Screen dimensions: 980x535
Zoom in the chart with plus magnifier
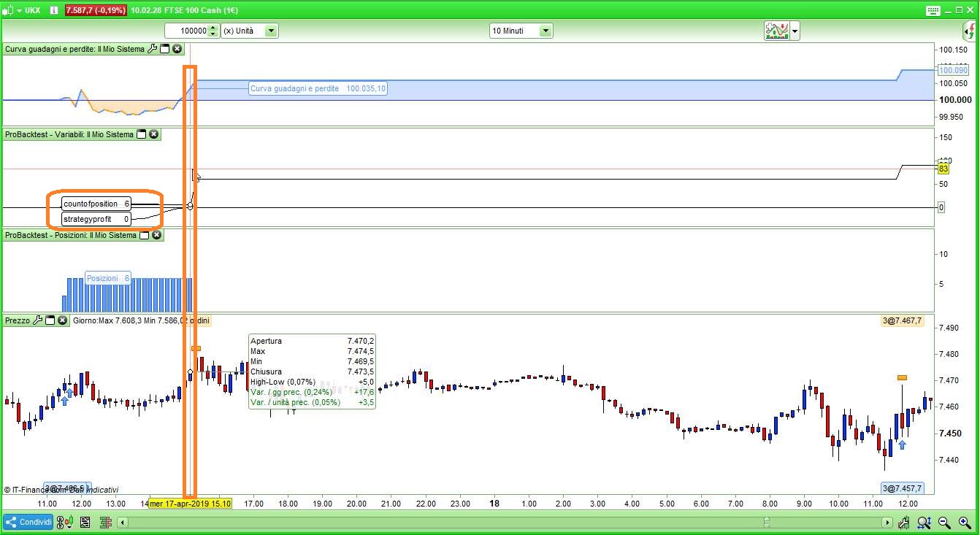pyautogui.click(x=965, y=523)
